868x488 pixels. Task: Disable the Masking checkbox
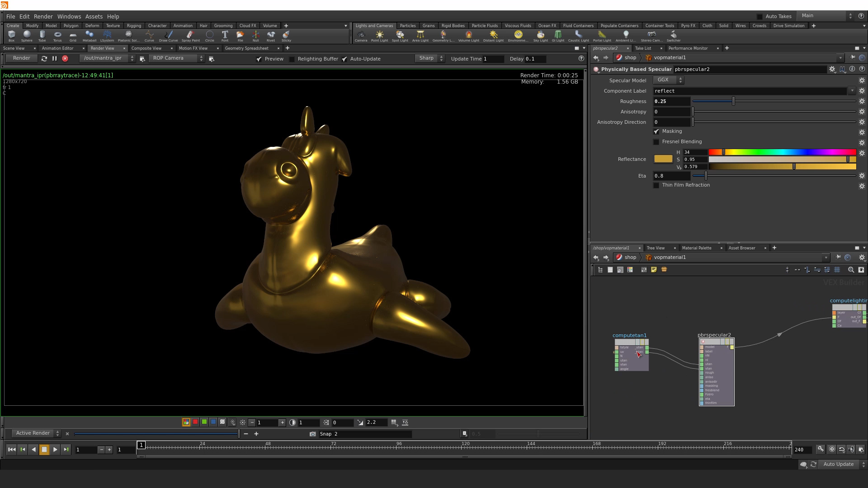pyautogui.click(x=656, y=131)
